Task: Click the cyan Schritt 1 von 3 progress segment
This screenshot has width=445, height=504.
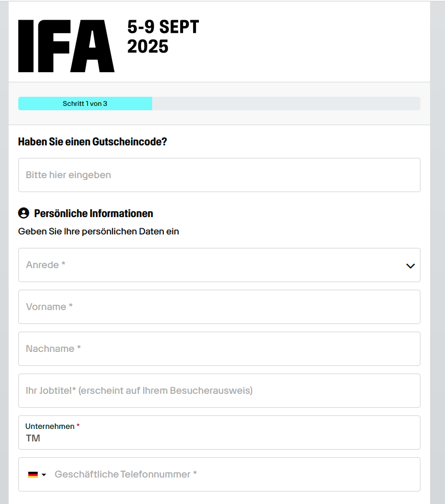Action: [x=85, y=104]
